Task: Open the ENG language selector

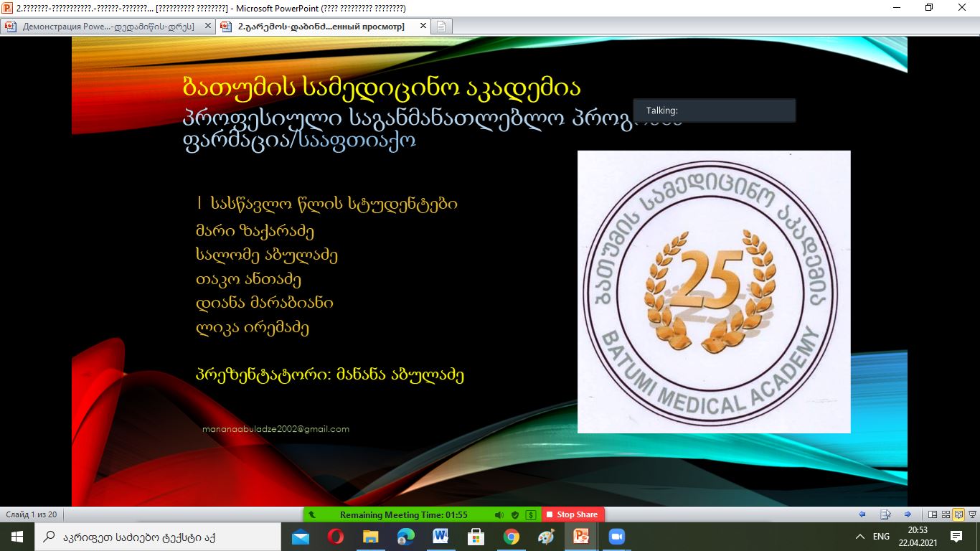Action: [881, 537]
